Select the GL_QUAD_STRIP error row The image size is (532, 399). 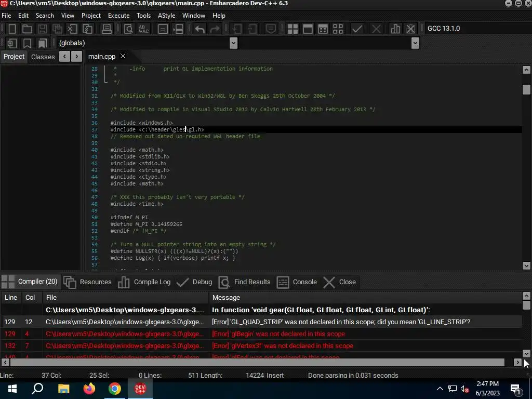[261, 322]
